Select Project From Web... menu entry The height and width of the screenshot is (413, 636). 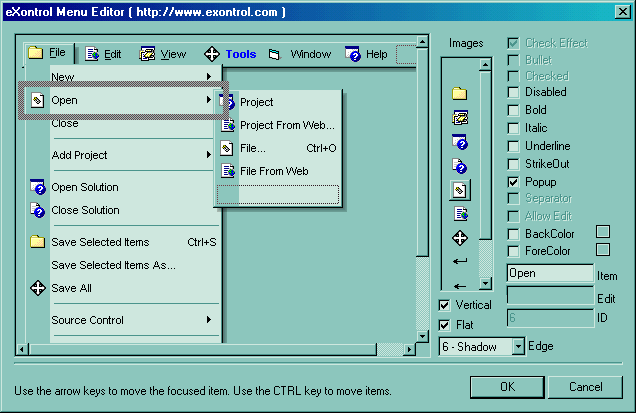tap(287, 125)
